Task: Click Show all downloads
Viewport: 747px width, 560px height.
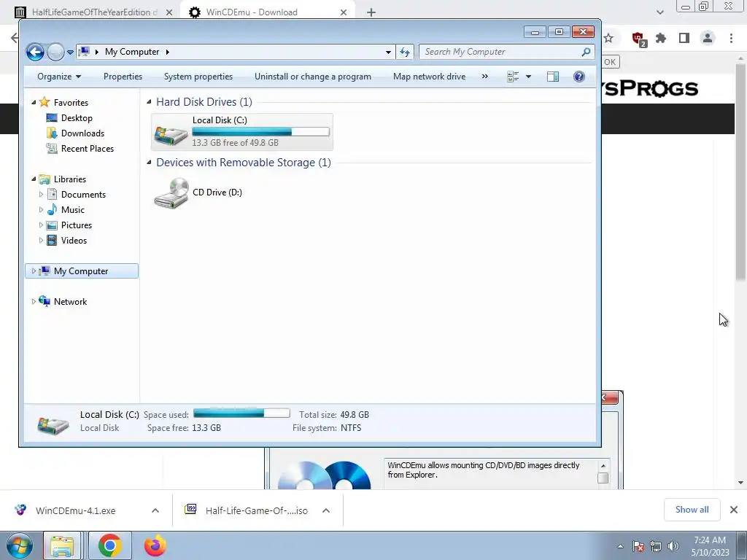Action: pyautogui.click(x=692, y=510)
